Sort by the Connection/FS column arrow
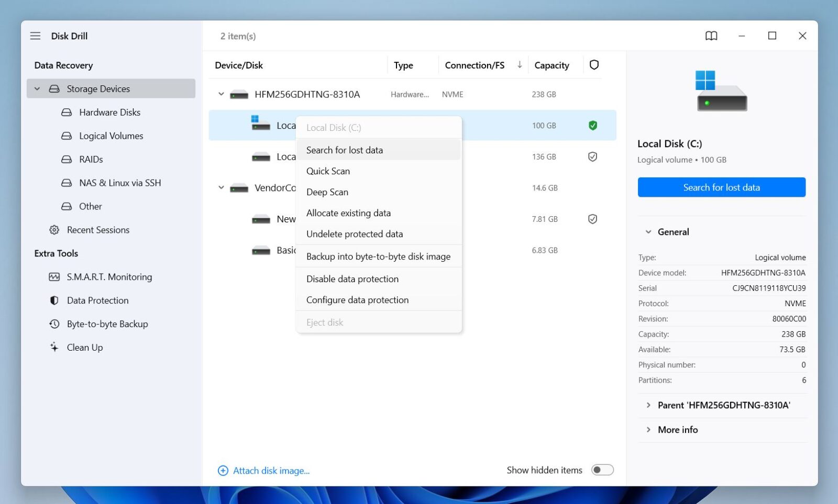This screenshot has width=838, height=504. click(519, 65)
